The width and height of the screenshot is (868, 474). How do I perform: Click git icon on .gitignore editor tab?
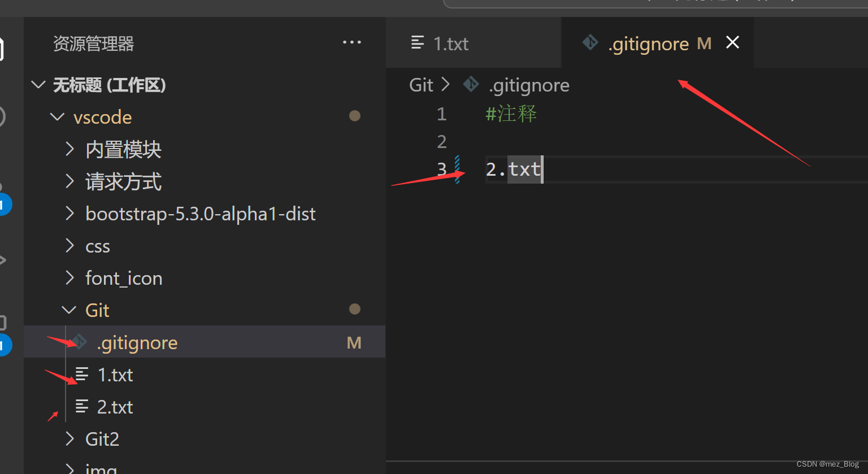point(591,43)
